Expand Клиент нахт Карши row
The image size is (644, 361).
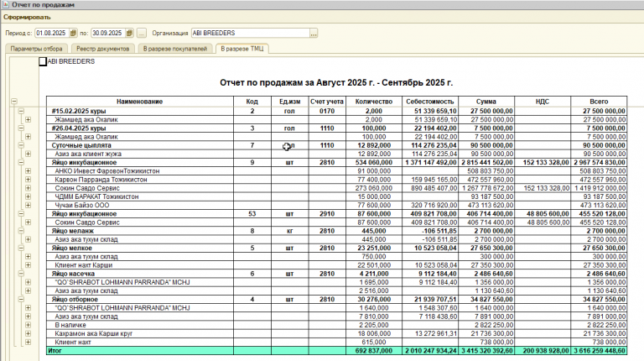[x=28, y=265]
